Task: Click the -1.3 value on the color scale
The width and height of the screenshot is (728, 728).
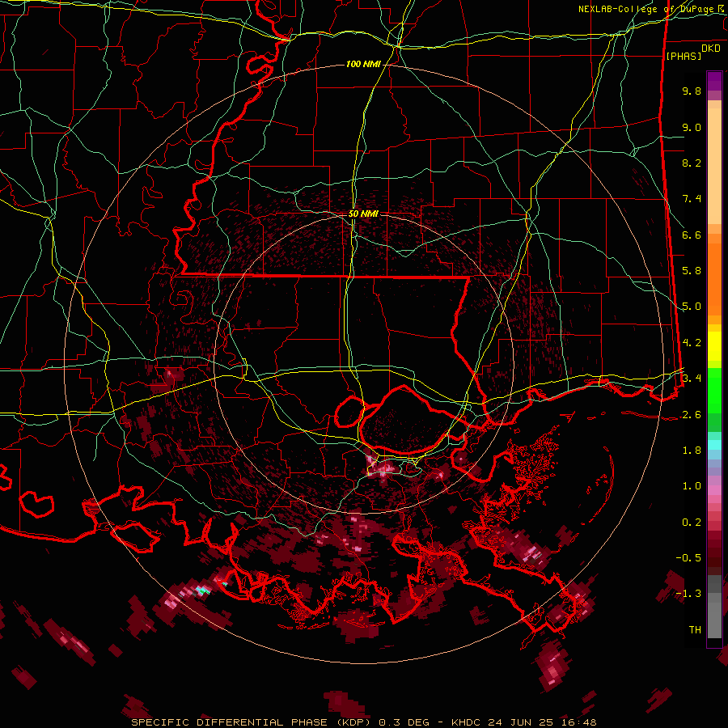Action: (688, 594)
